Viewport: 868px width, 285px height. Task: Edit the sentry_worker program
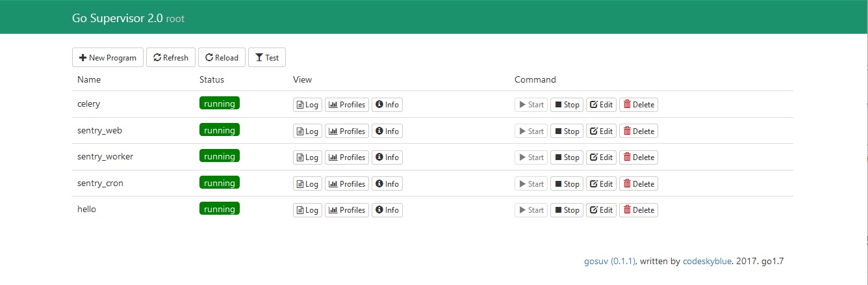[602, 157]
